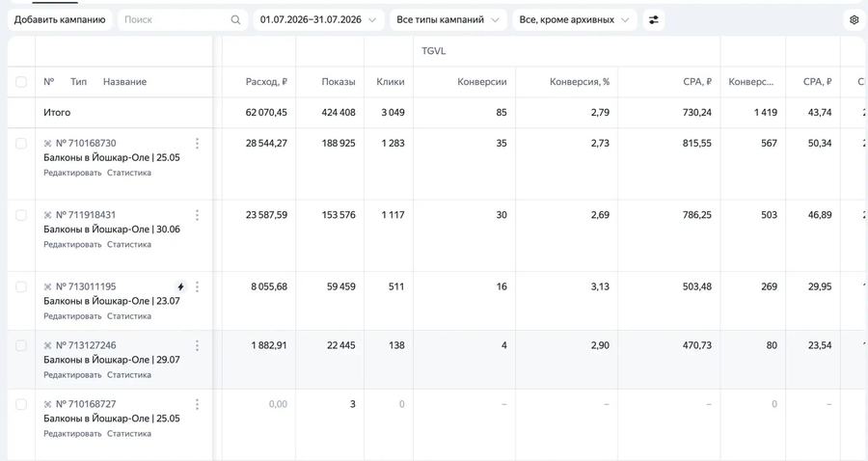Click total CPA value 730,24
This screenshot has width=868, height=461.
click(697, 112)
